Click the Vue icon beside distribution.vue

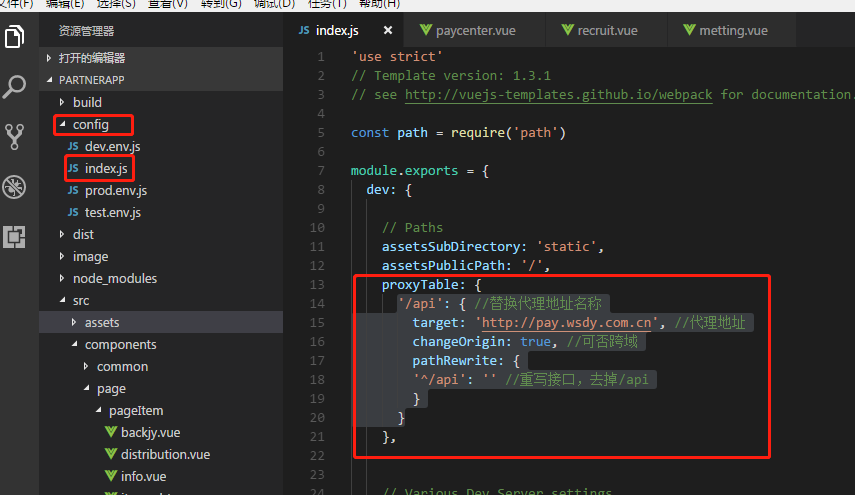coord(111,454)
